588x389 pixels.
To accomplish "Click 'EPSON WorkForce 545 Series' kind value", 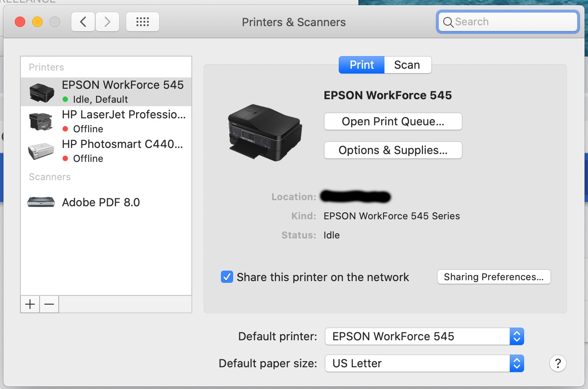I will [x=392, y=216].
